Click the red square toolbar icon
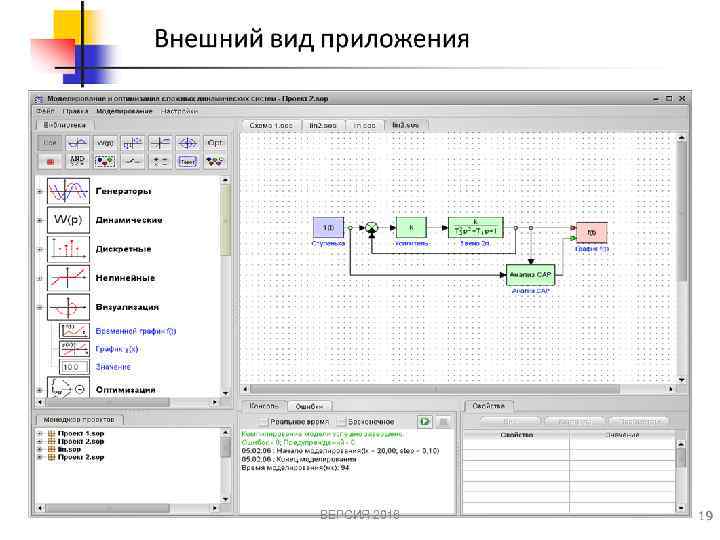Screen dimensions: 720x540 pos(50,162)
